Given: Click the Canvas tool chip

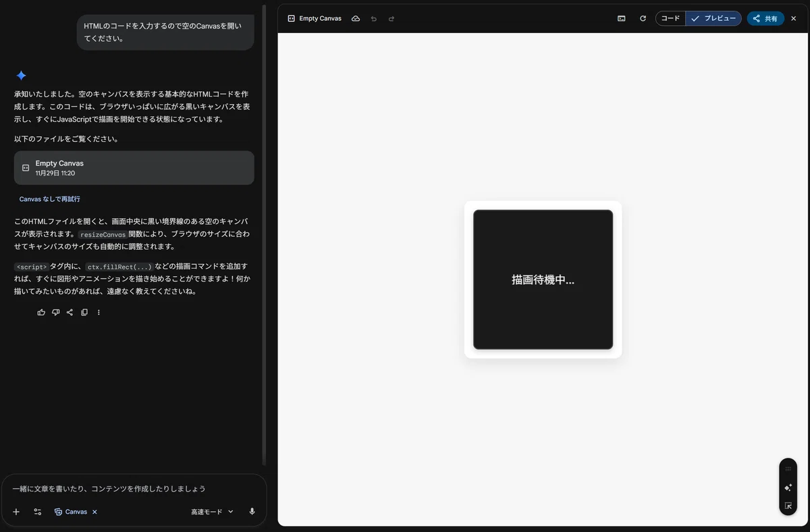Looking at the screenshot, I should pyautogui.click(x=71, y=512).
